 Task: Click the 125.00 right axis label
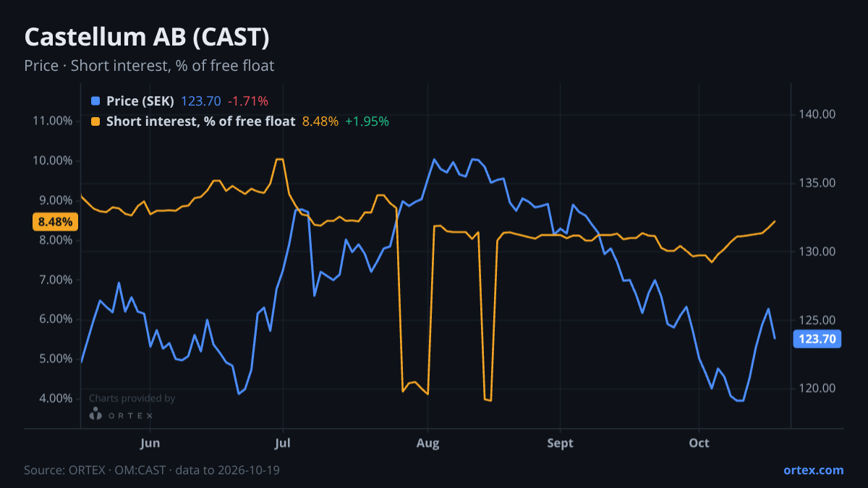click(817, 320)
